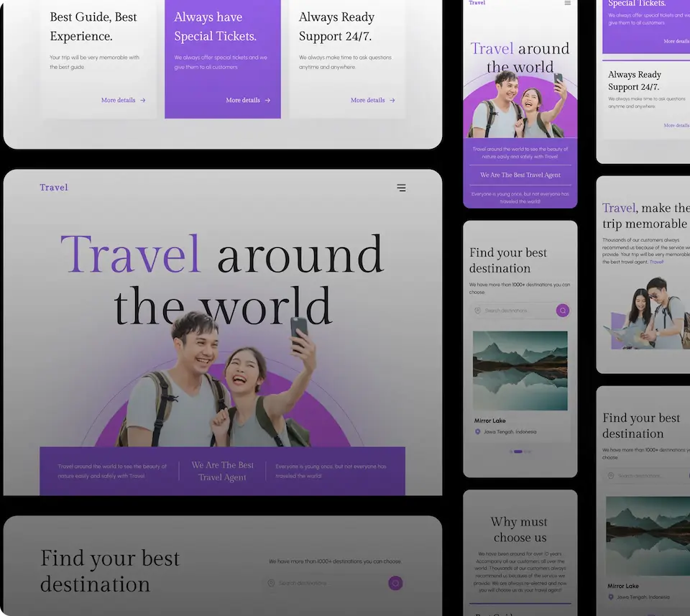Viewport: 690px width, 616px height.
Task: Click arrow icon beside desktop Support 24/7 More details
Action: click(392, 101)
